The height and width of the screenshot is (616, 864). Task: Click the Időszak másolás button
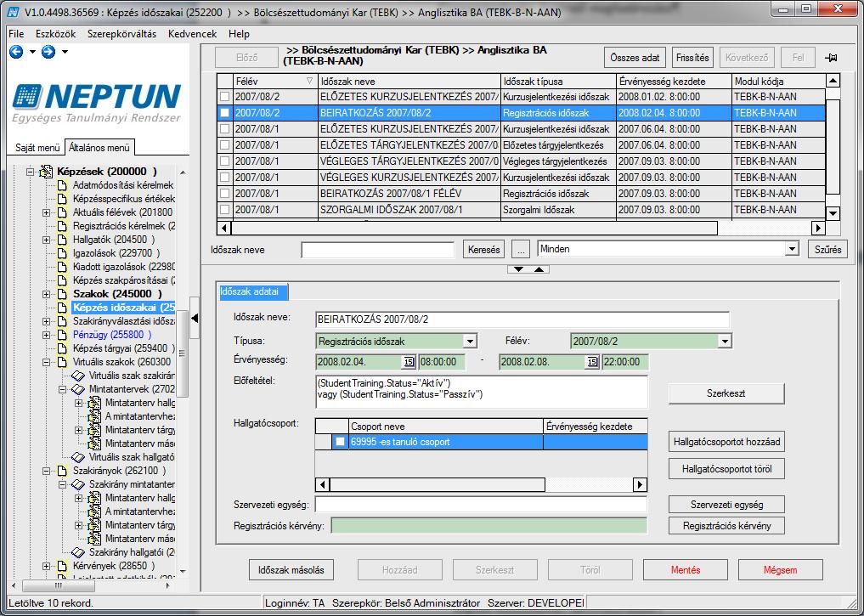(291, 570)
